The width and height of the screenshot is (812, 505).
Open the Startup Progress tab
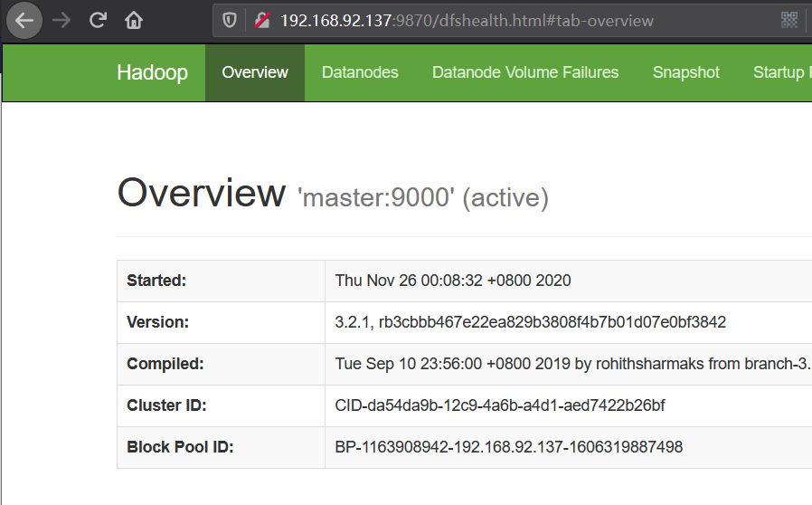coord(781,72)
